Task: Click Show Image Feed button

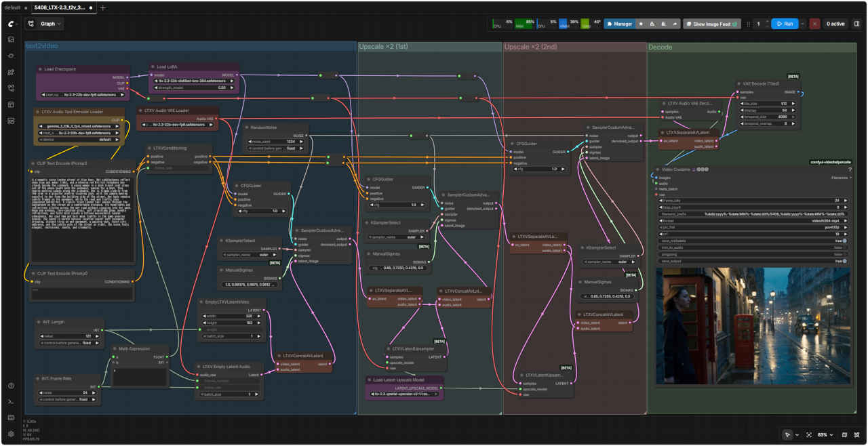Action: coord(711,24)
